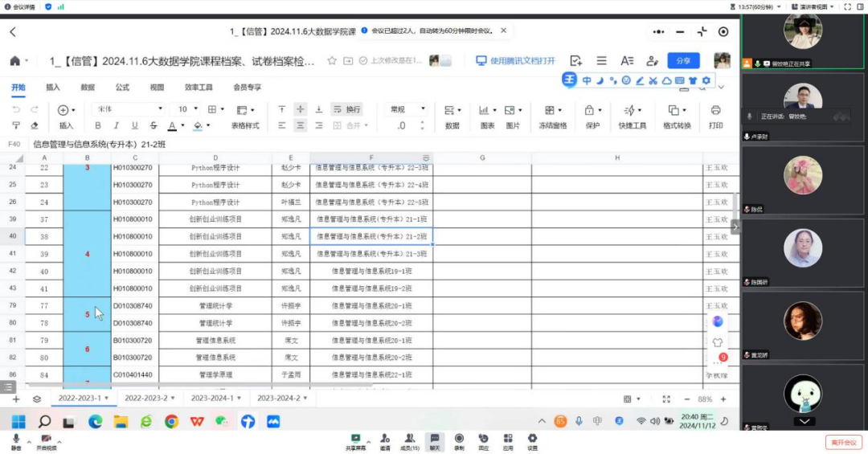Toggle strikethrough text formatting

point(152,125)
